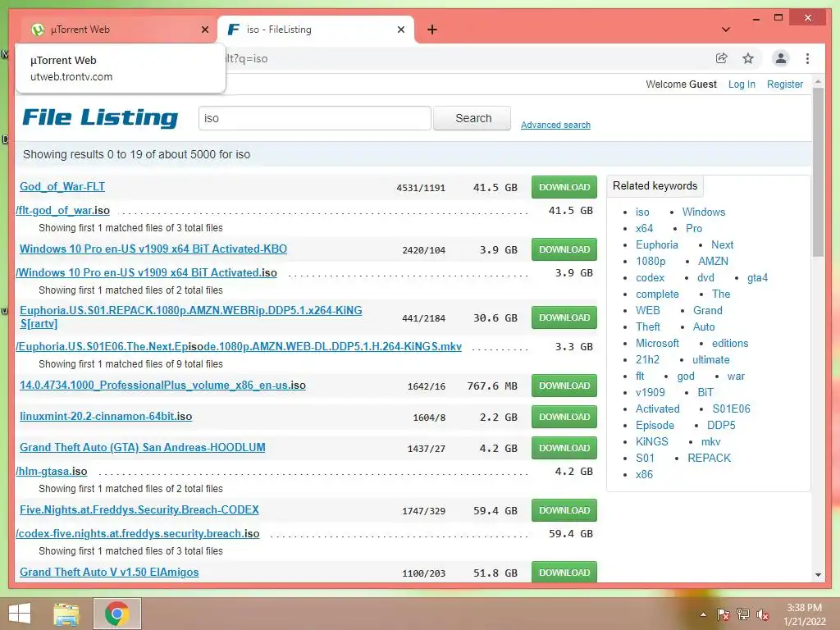Download Windows 10 Pro v1909 torrent

tap(564, 249)
